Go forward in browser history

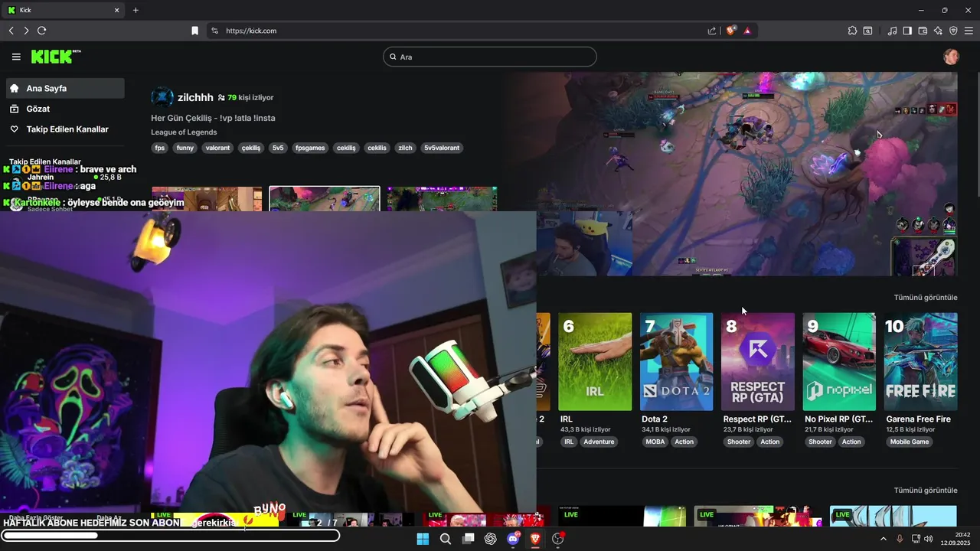(26, 31)
